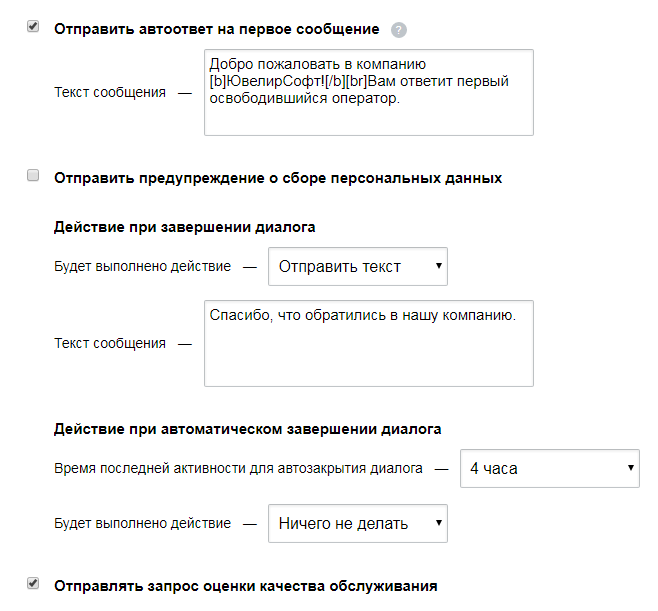
Task: Edit the 'Спасибо, что обратились' message field
Action: [x=369, y=343]
